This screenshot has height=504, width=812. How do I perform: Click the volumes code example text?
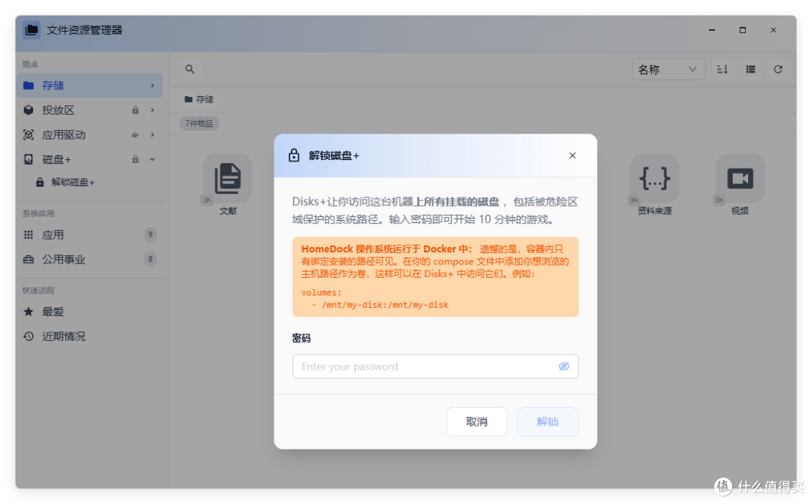375,299
